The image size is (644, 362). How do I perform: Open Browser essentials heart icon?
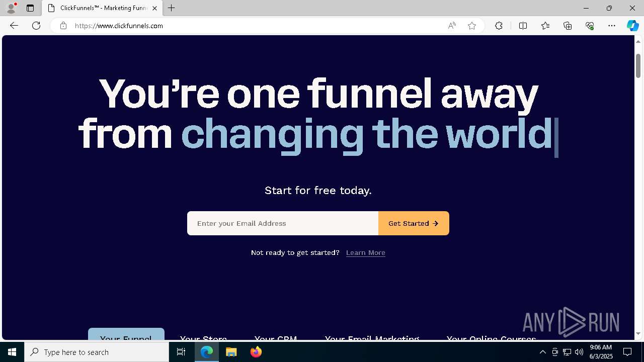(x=590, y=26)
